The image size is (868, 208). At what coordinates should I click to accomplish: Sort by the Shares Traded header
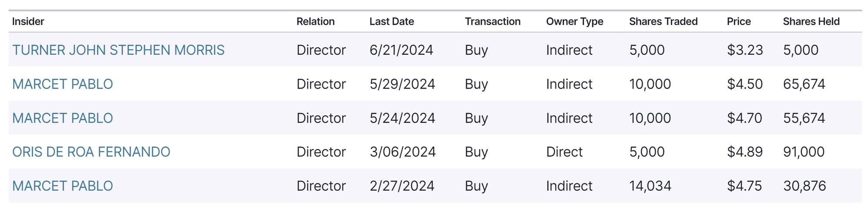pos(663,21)
